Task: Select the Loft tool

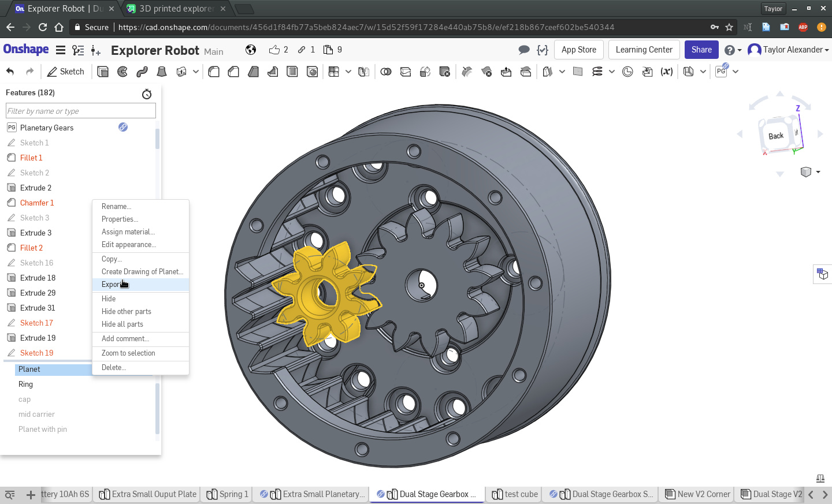Action: click(x=162, y=72)
